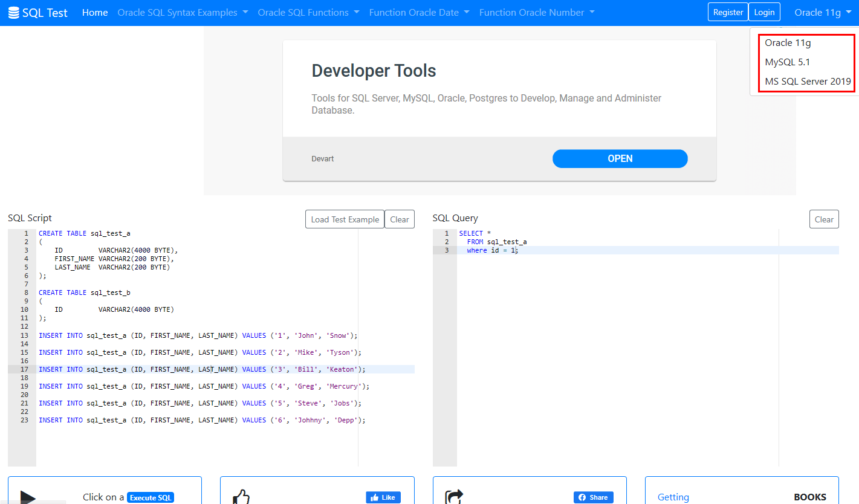Choose Oracle 11g from database list
Image resolution: width=859 pixels, height=504 pixels.
788,43
